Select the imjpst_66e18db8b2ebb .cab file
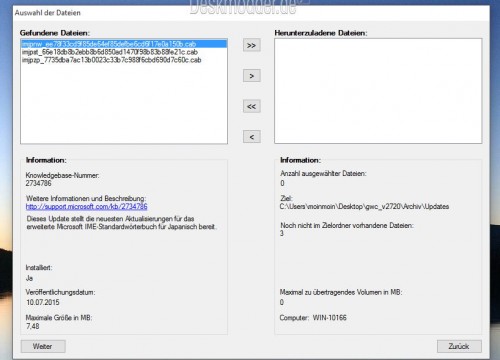 [110, 52]
